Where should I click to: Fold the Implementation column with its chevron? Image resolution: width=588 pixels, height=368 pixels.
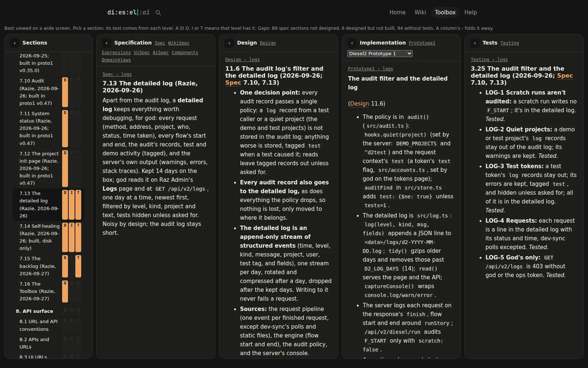pyautogui.click(x=352, y=43)
